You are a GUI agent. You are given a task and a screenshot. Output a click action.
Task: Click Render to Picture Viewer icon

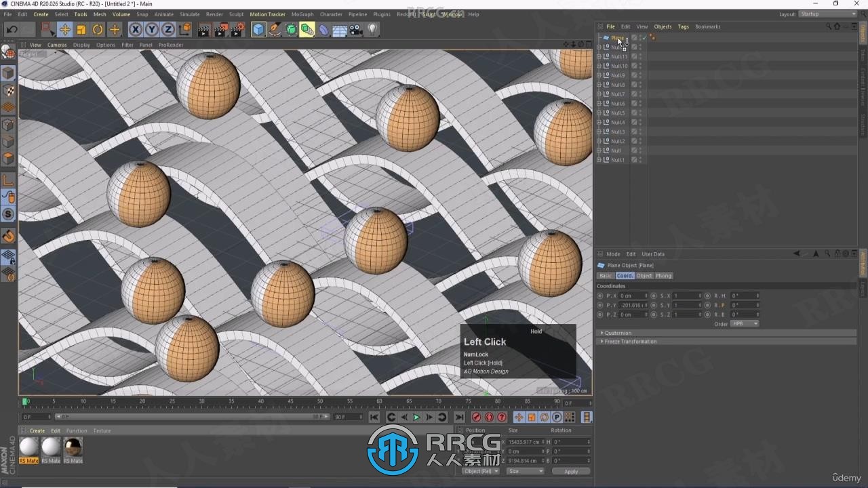221,29
